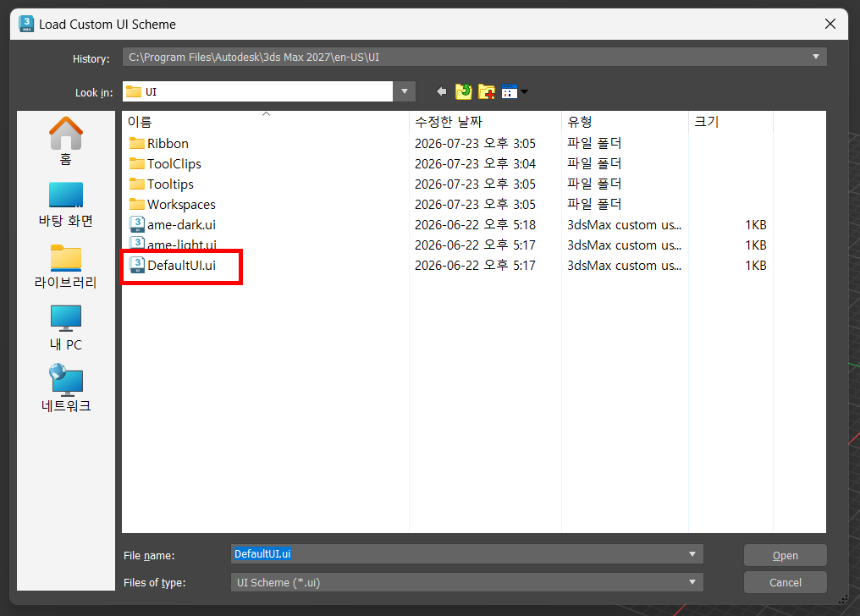Open the Files of type dropdown

tap(466, 582)
